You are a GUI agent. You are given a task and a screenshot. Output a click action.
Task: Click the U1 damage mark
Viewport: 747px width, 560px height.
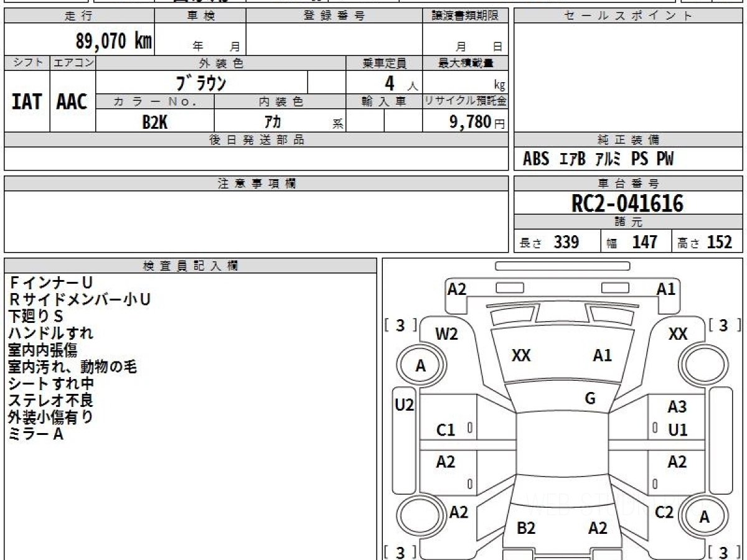[x=677, y=430]
